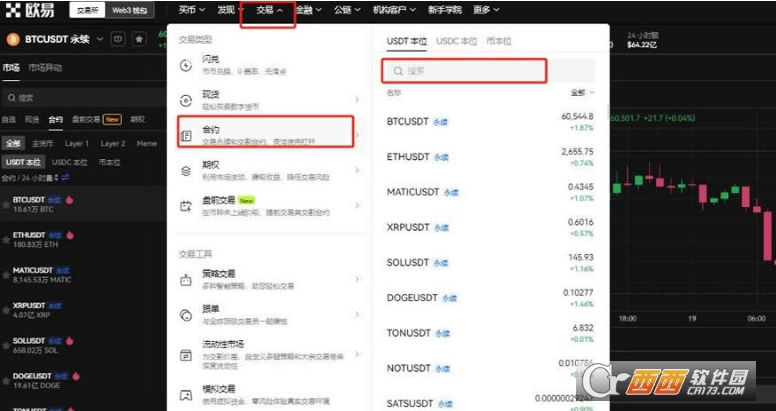
Task: Click the 策略交易 robot icon
Action: 186,281
